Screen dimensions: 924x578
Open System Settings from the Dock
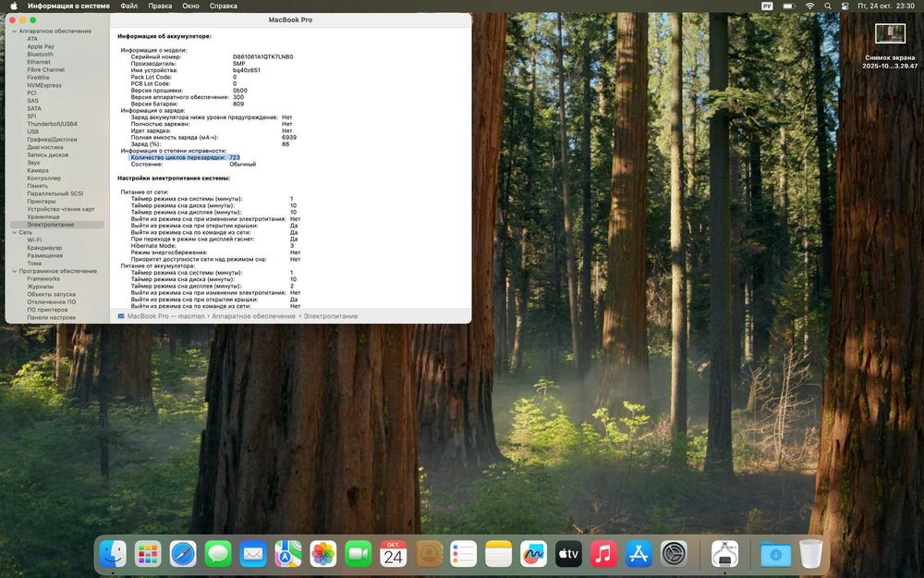click(674, 554)
